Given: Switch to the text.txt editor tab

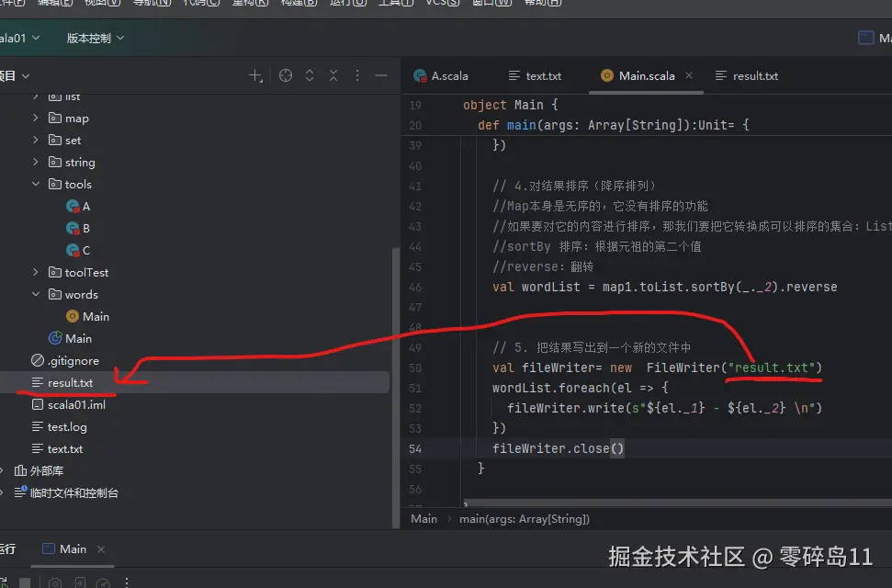Looking at the screenshot, I should (x=536, y=75).
